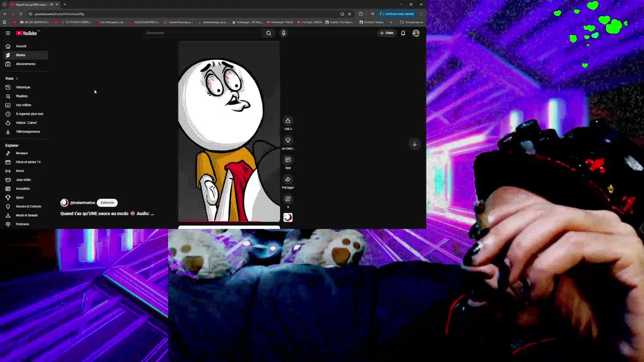Image resolution: width=644 pixels, height=362 pixels.
Task: Subscribe with the S'abonner button
Action: pyautogui.click(x=107, y=203)
